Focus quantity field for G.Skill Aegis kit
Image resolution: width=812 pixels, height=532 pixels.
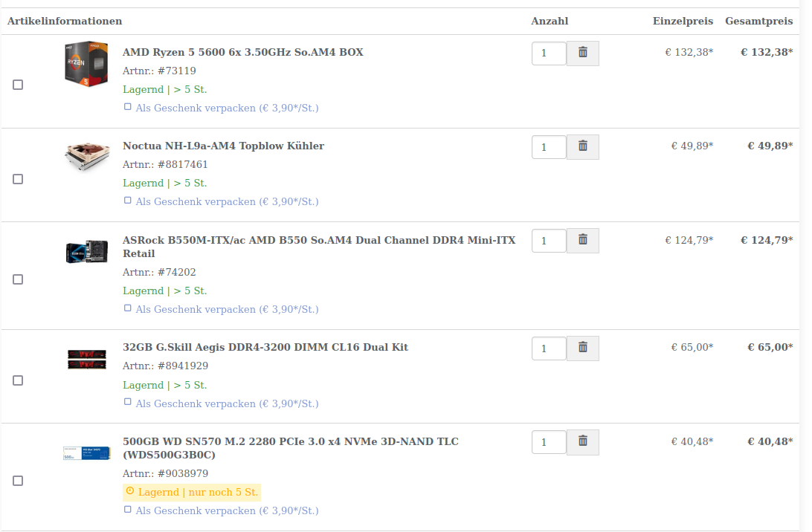[549, 348]
